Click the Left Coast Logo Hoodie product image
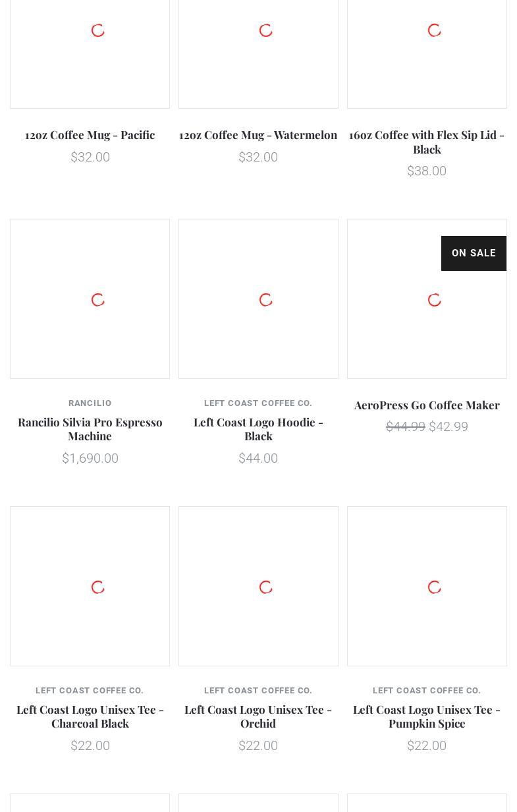This screenshot has width=517, height=812. 258,299
